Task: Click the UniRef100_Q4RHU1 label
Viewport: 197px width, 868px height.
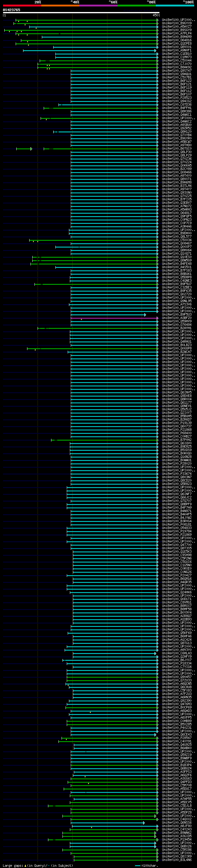Action: coord(177,341)
